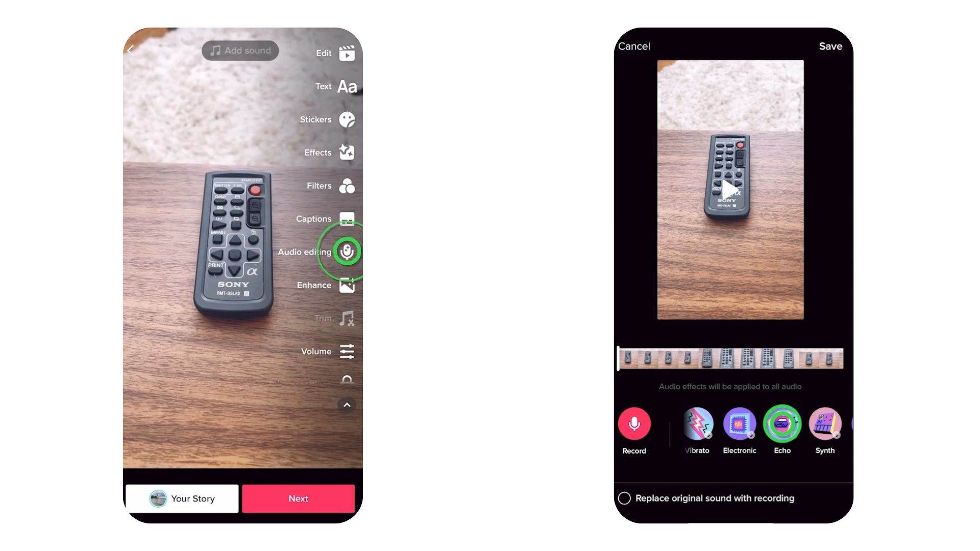Screen dimensions: 980x551
Task: Toggle the Captions tool on
Action: (x=347, y=218)
